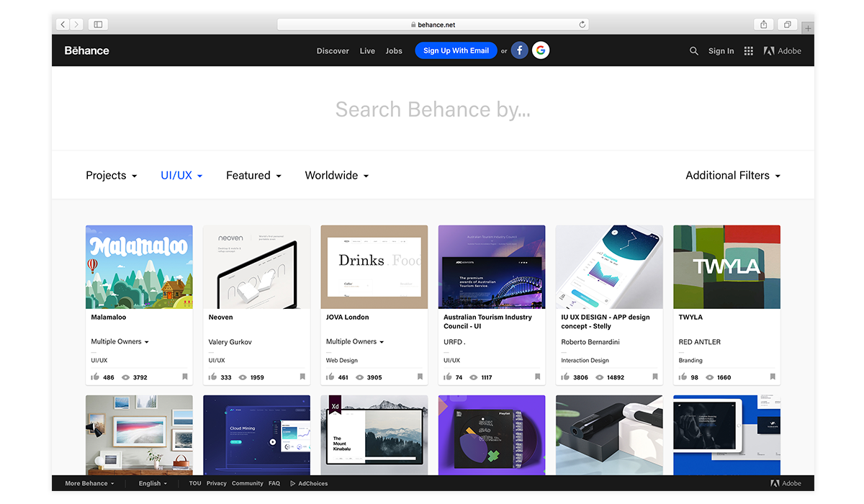Open the Australian Tourism Industry Council thumbnail
Screen dimensions: 864x504
coord(492,266)
